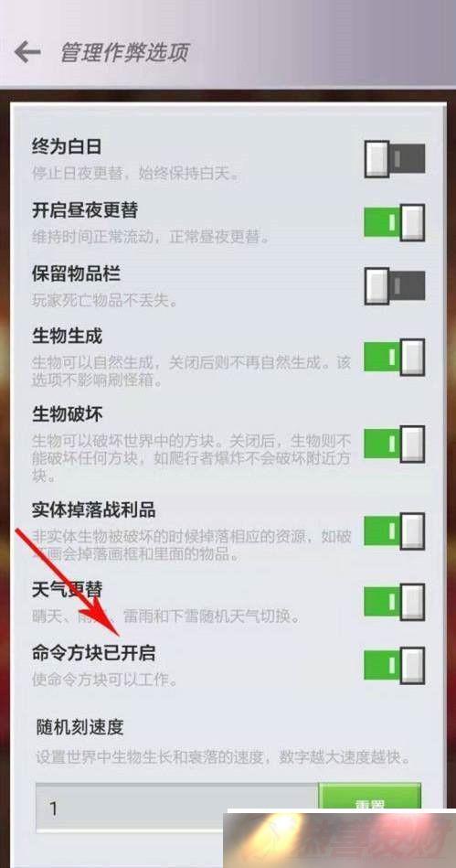The width and height of the screenshot is (456, 868).
Task: Enable the 终为白日 switch
Action: (395, 159)
